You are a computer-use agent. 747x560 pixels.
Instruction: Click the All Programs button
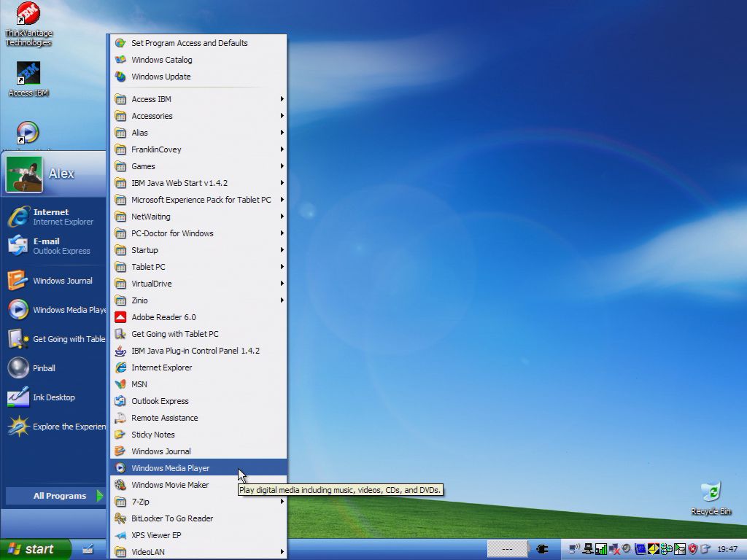coord(60,496)
